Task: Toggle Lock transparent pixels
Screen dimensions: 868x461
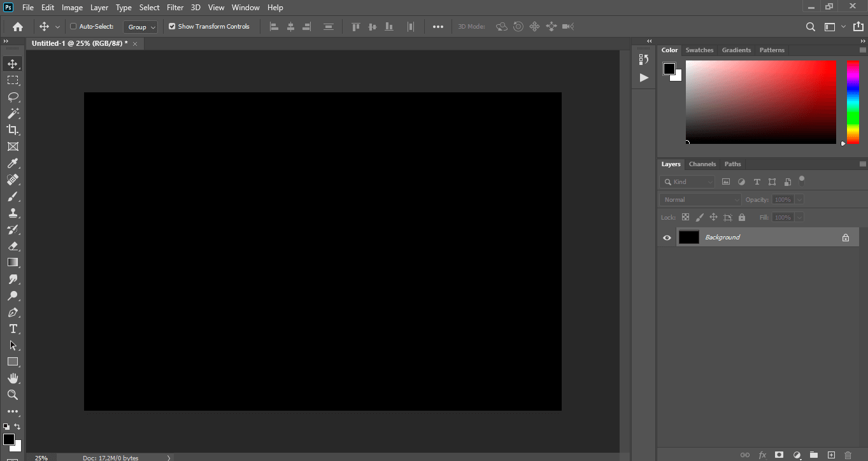Action: tap(685, 218)
